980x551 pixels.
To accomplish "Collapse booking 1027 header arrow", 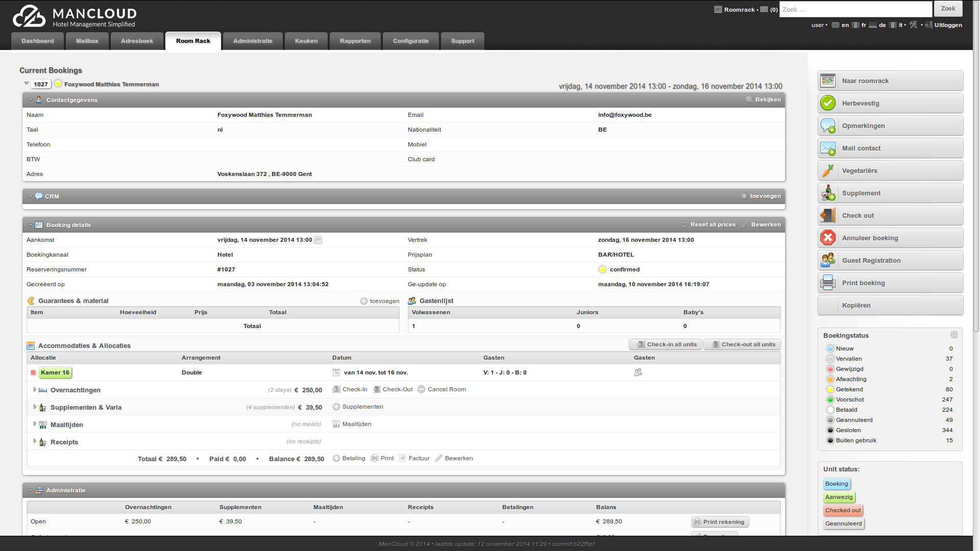I will [27, 83].
